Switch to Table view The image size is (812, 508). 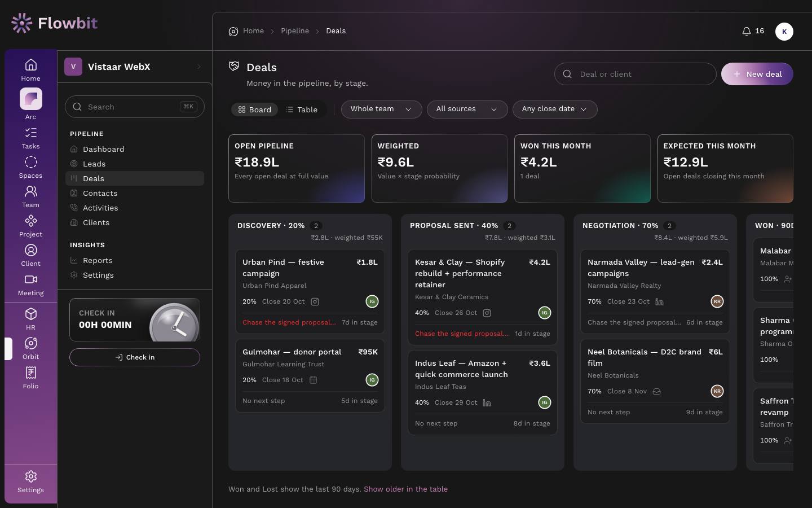[x=302, y=110]
